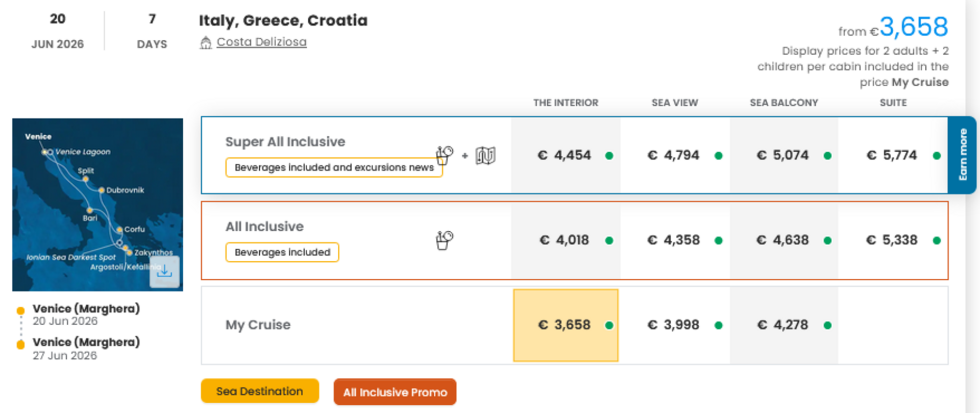The width and height of the screenshot is (980, 413).
Task: Click the ship icon beside Costa Deliziosa
Action: (206, 42)
